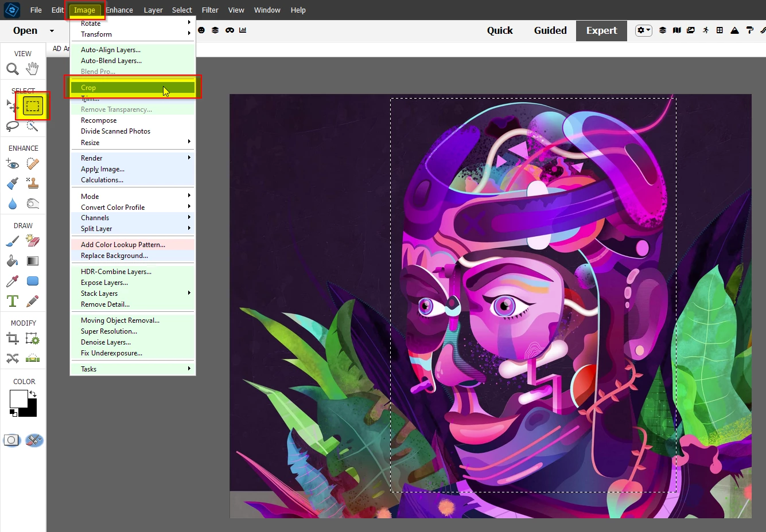Expand the Transform submenu

pyautogui.click(x=133, y=34)
